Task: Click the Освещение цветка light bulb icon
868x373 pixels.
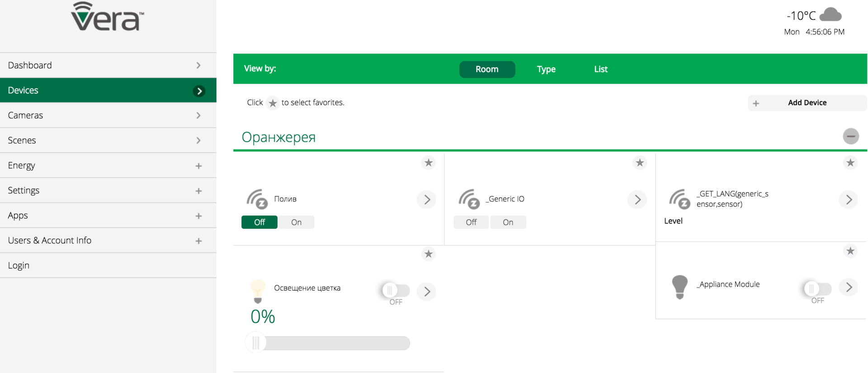Action: [258, 291]
